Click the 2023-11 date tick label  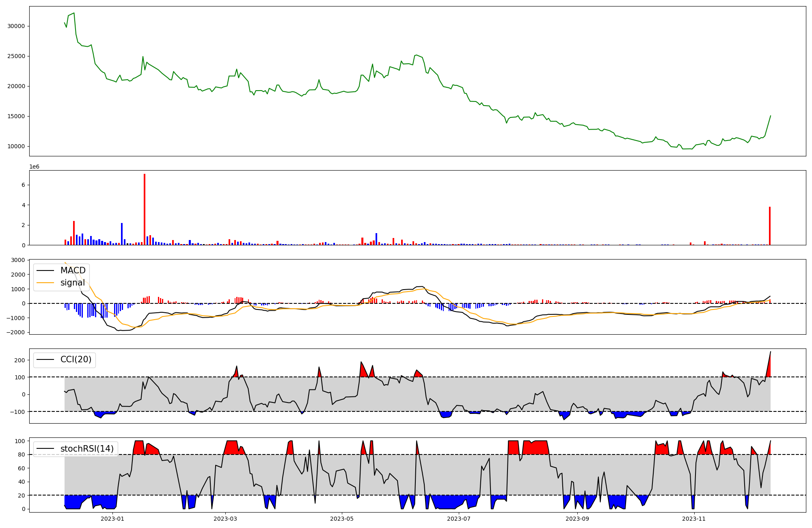pos(694,519)
